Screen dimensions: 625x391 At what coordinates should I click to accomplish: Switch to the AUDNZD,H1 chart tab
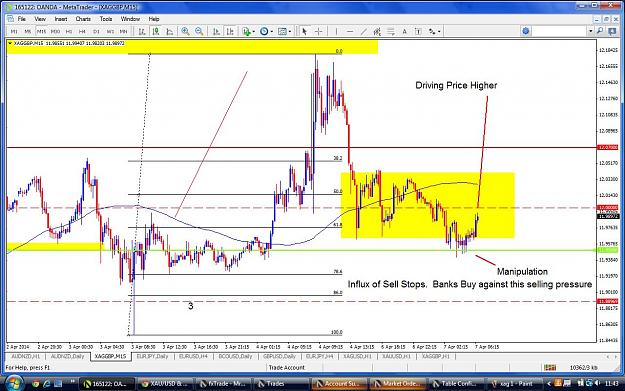click(x=26, y=356)
